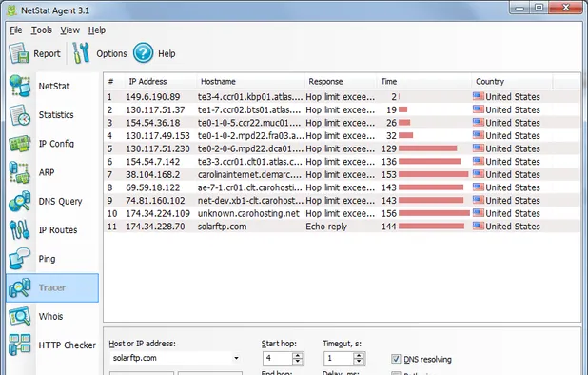The width and height of the screenshot is (588, 375).
Task: Increase the Timeout seconds value
Action: (359, 356)
